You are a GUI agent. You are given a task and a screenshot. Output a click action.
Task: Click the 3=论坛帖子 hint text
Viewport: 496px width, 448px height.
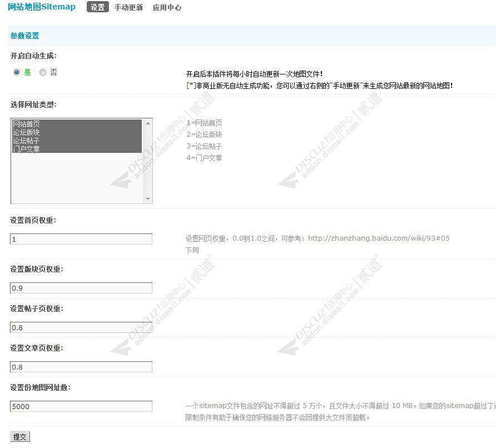pos(204,146)
